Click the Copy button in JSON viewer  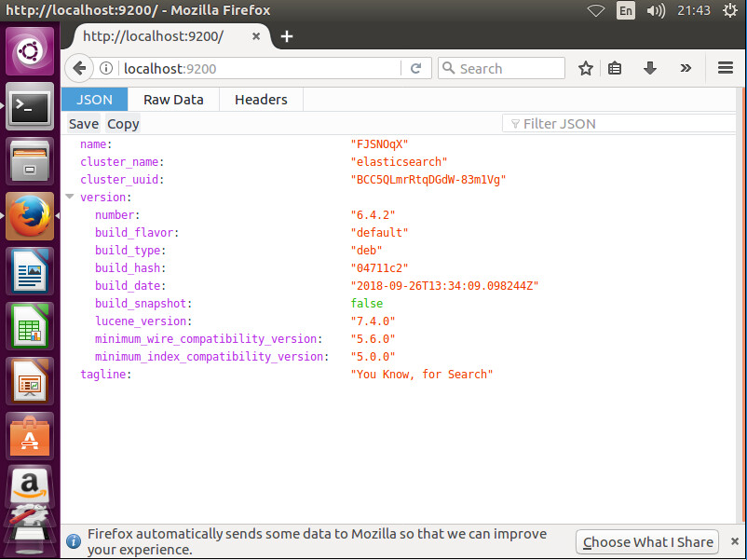tap(123, 124)
